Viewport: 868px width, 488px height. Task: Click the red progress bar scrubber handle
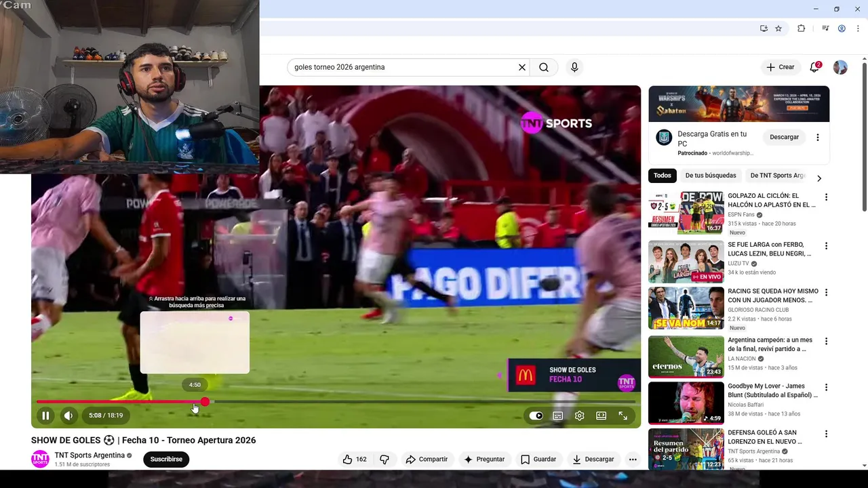(205, 402)
